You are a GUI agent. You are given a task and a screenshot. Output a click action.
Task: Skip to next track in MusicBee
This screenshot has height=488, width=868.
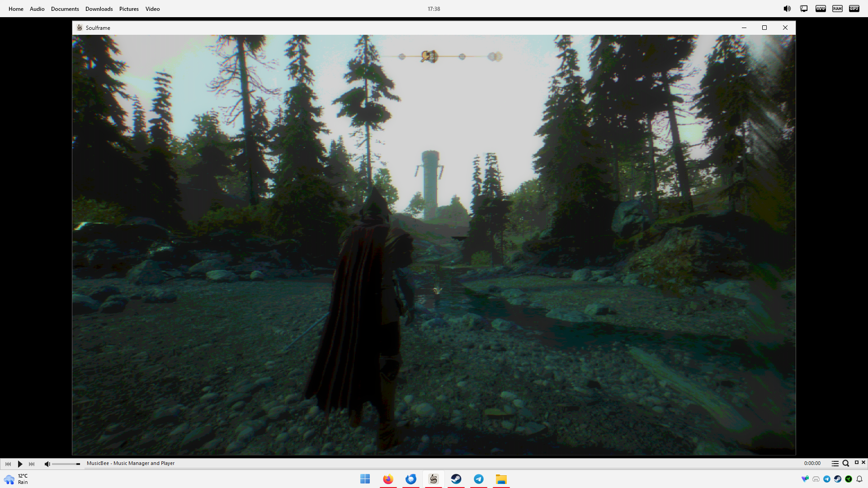click(x=32, y=464)
